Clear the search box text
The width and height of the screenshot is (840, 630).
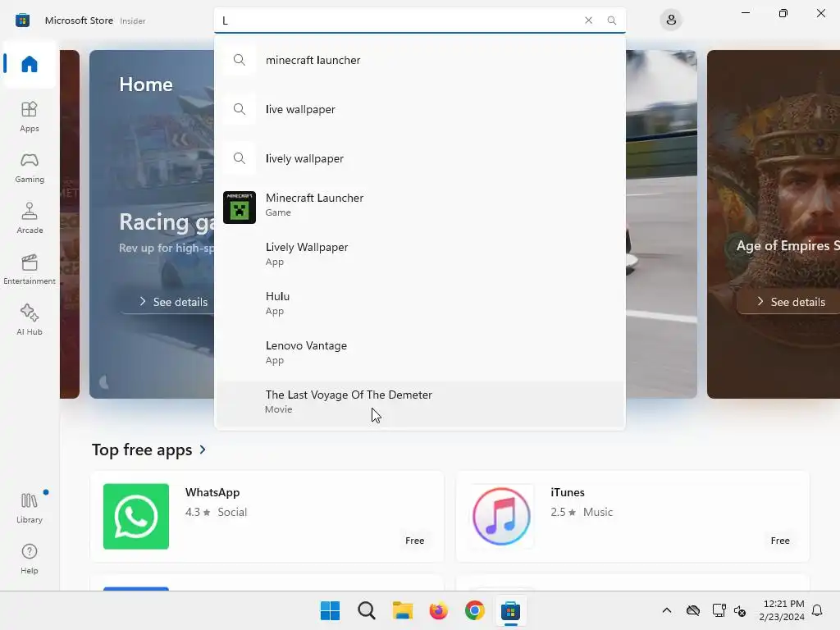click(x=588, y=21)
